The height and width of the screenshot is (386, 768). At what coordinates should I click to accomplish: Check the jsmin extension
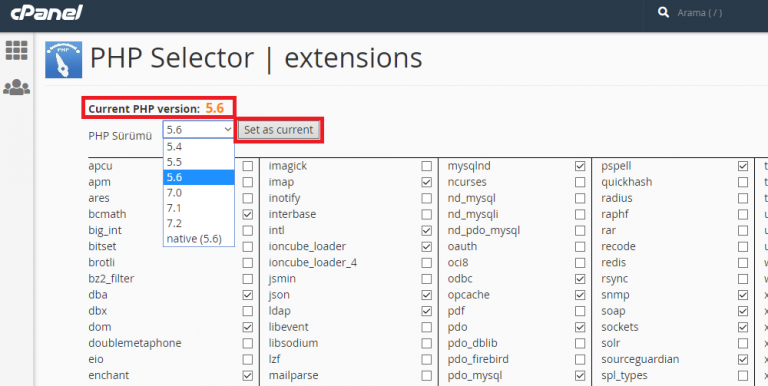tap(427, 279)
